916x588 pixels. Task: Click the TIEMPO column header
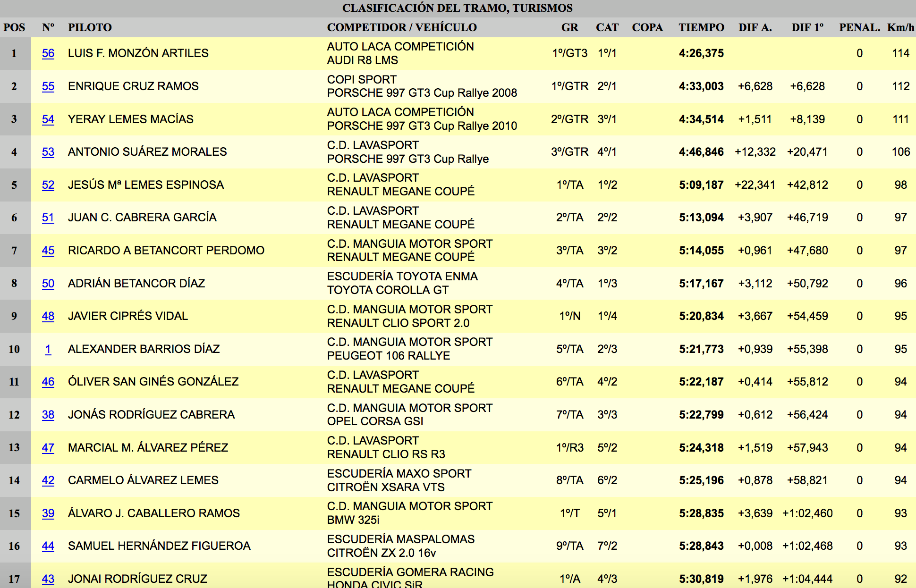(x=701, y=27)
